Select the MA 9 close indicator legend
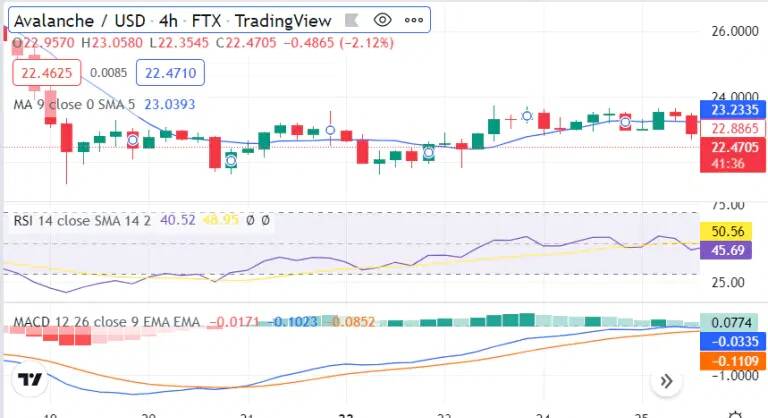Screen dimensions: 768x418 pyautogui.click(x=74, y=104)
